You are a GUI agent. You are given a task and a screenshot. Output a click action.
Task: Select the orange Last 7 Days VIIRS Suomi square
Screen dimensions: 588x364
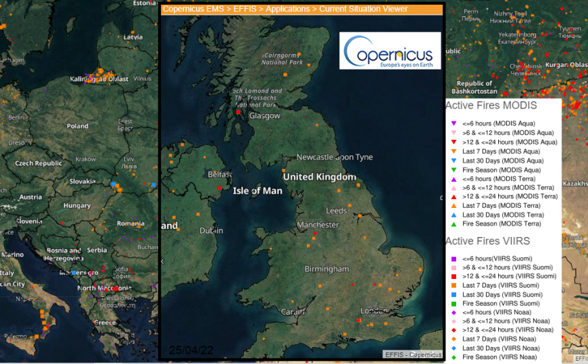tap(454, 285)
